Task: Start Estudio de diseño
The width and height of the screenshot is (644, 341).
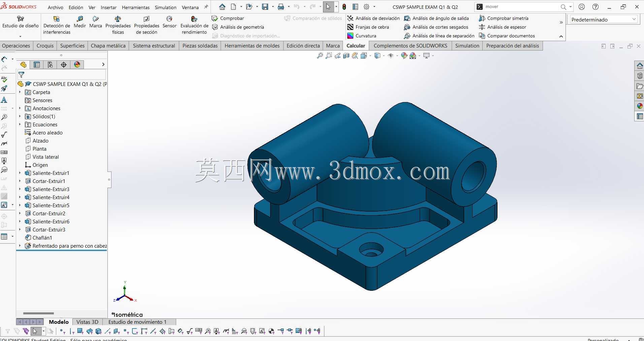Action: [x=21, y=22]
